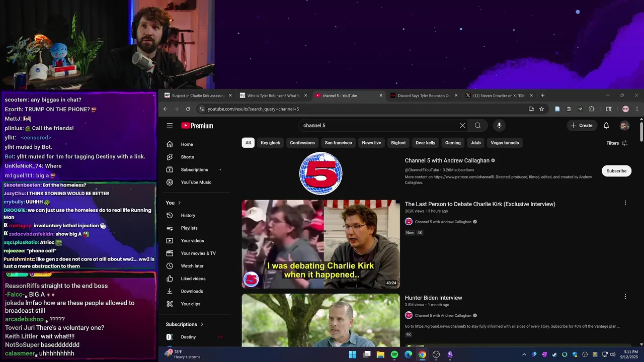Open the Chrome three-dot menu

[637, 109]
